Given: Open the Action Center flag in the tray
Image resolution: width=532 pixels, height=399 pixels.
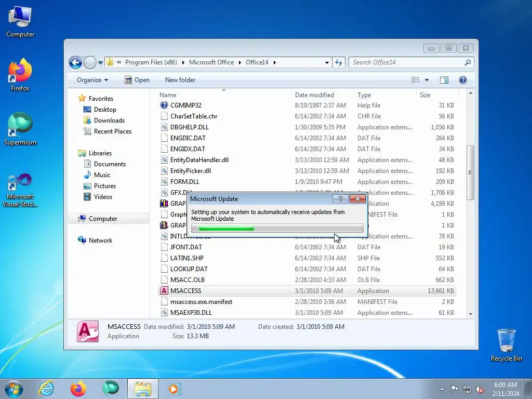Looking at the screenshot, I should click(454, 389).
